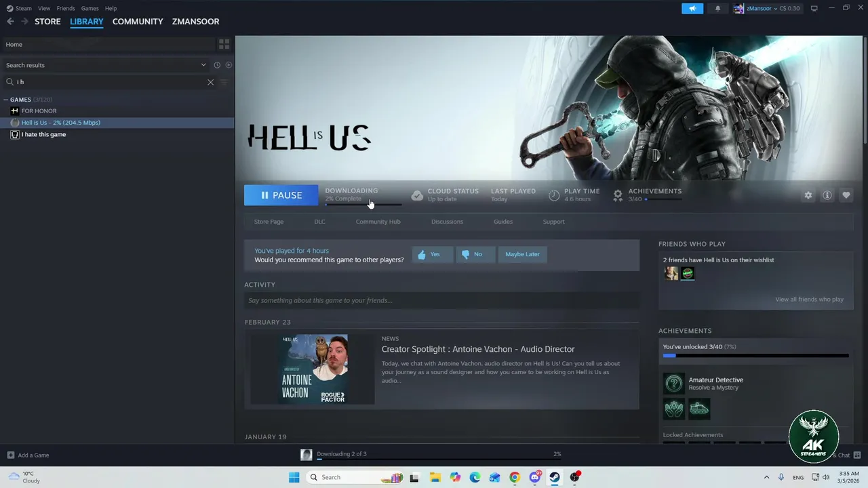The height and width of the screenshot is (488, 868).
Task: Open File Explorer from taskbar
Action: [435, 477]
